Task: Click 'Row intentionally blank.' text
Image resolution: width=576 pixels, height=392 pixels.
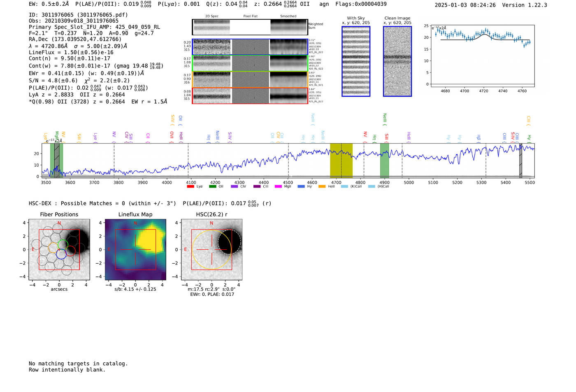Action: click(67, 370)
